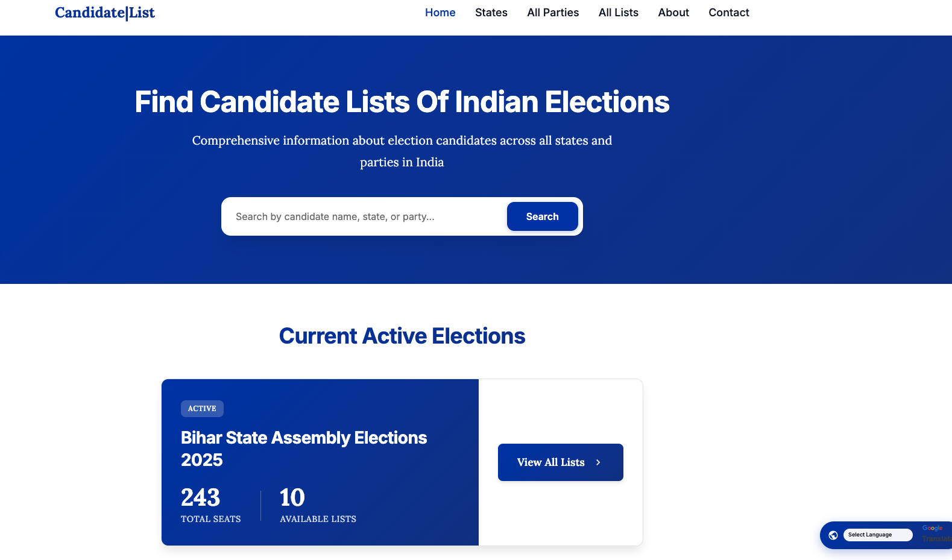Open the Select Language dropdown
952x560 pixels.
(878, 535)
